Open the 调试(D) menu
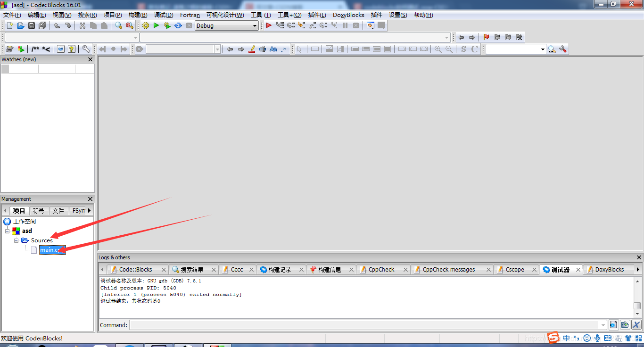Viewport: 644px width, 347px height. 163,15
